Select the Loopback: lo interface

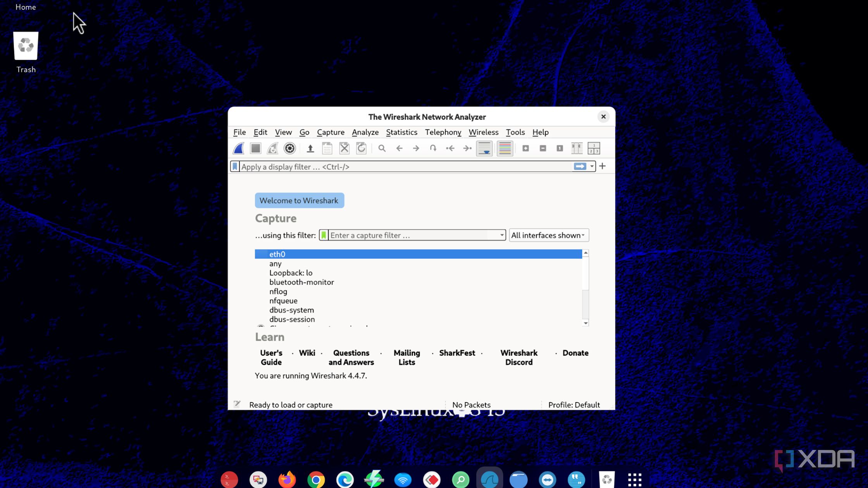(418, 273)
